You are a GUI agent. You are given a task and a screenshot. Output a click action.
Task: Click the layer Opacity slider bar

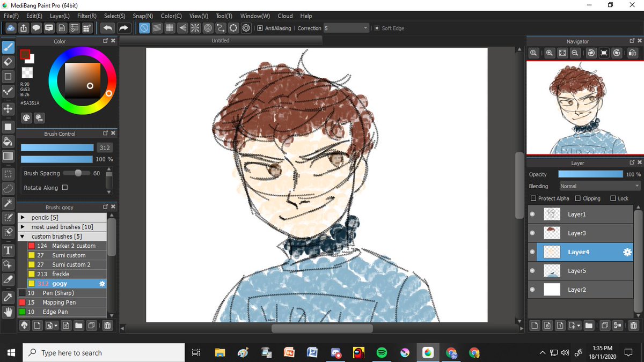tap(590, 174)
